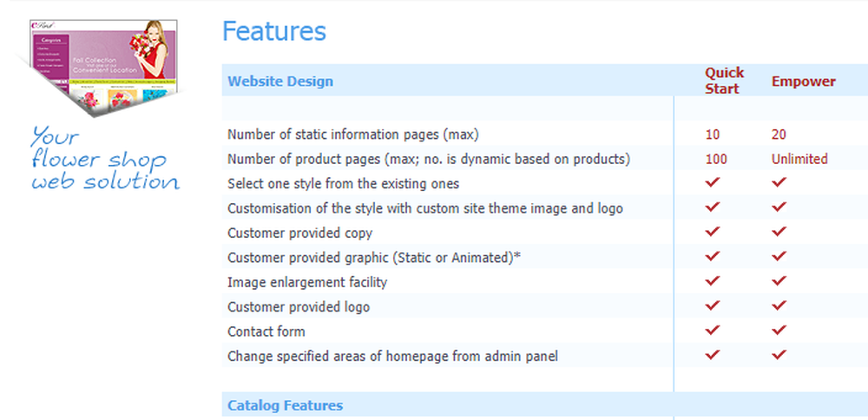Click the Empower value 20

(779, 135)
